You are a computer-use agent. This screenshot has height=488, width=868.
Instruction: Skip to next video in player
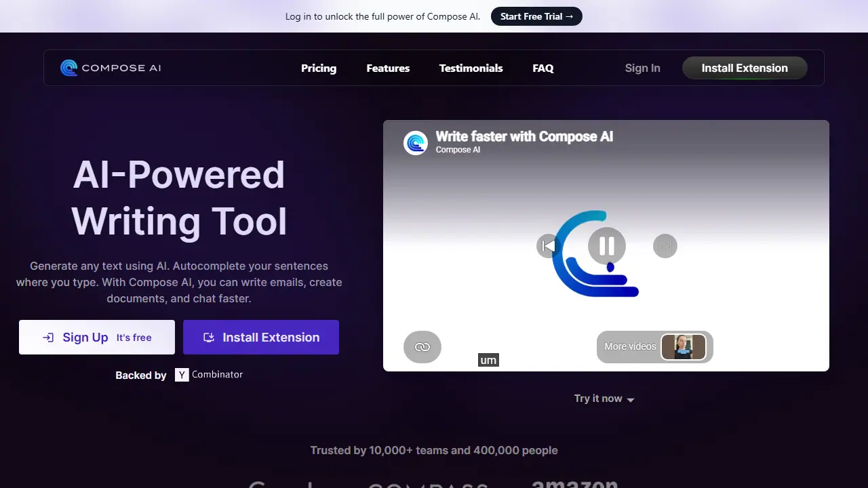click(x=665, y=245)
